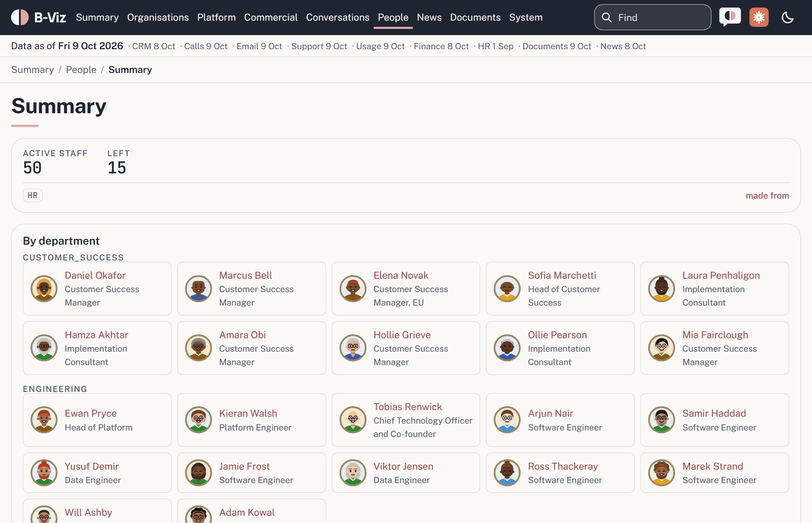This screenshot has width=812, height=523.
Task: Click Yusuf Demir's avatar
Action: [44, 473]
